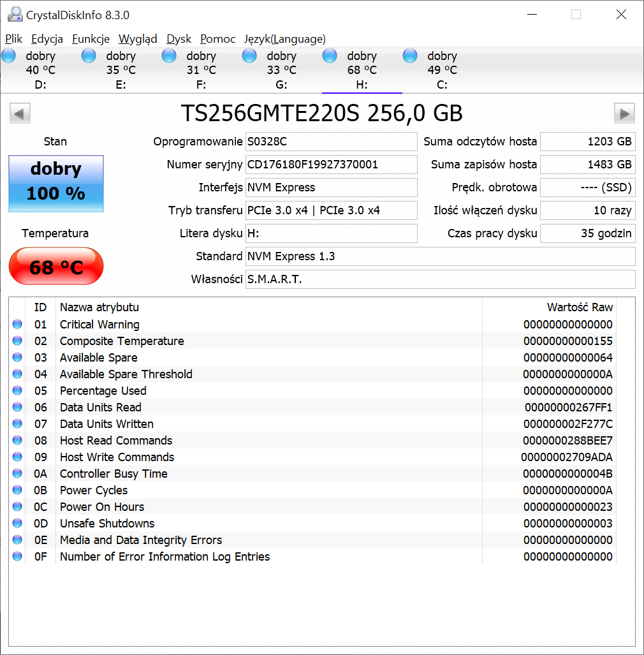Screen dimensions: 644x655
Task: Go to next disk with right arrow
Action: click(624, 113)
